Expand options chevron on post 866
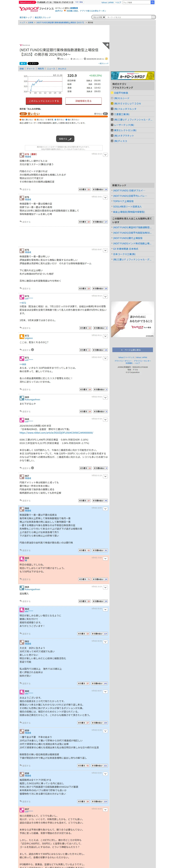174x868 pixels. [105, 509]
